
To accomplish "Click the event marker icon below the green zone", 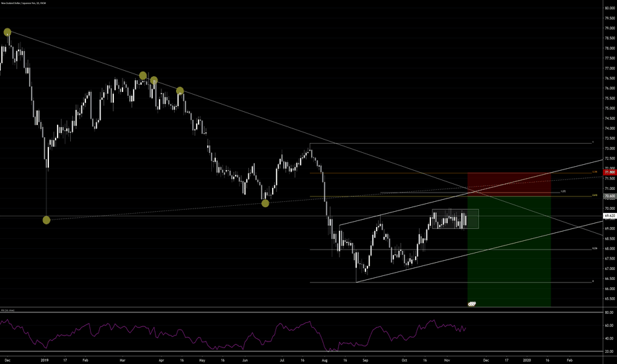I will 472,304.
